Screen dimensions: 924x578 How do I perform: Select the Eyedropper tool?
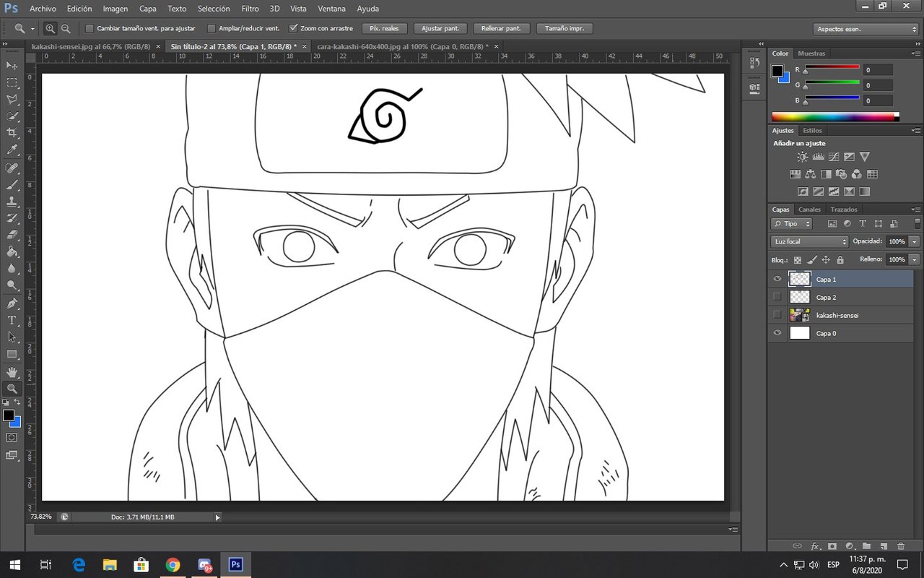click(12, 150)
